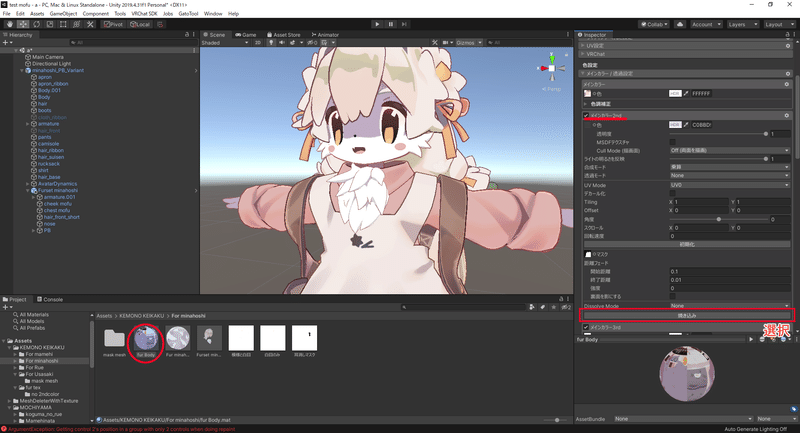800x433 pixels.
Task: Select the Move tool in toolbar
Action: pos(23,24)
